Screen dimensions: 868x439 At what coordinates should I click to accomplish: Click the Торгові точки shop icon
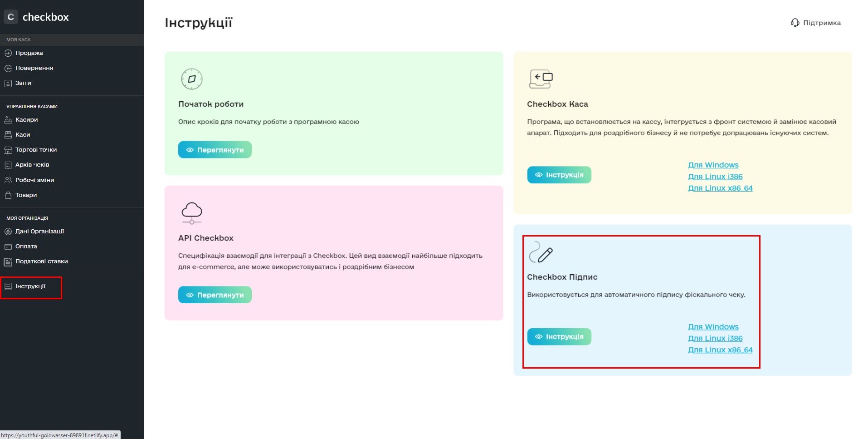8,150
